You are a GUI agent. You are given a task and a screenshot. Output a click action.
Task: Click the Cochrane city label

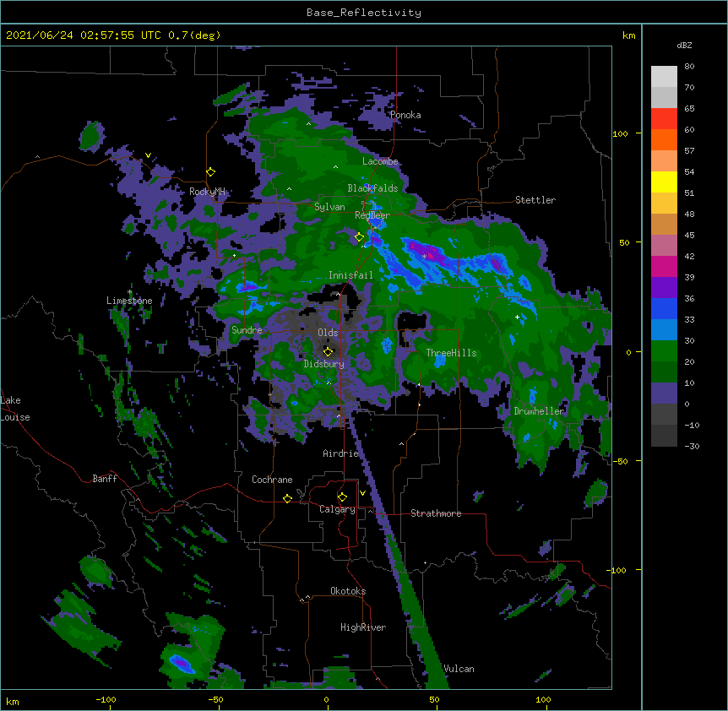click(x=272, y=480)
